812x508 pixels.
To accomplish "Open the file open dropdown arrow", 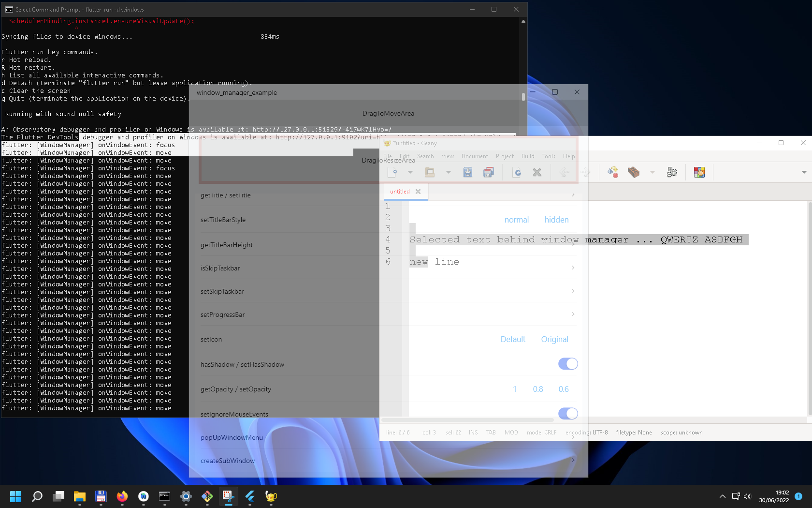I will [x=448, y=172].
